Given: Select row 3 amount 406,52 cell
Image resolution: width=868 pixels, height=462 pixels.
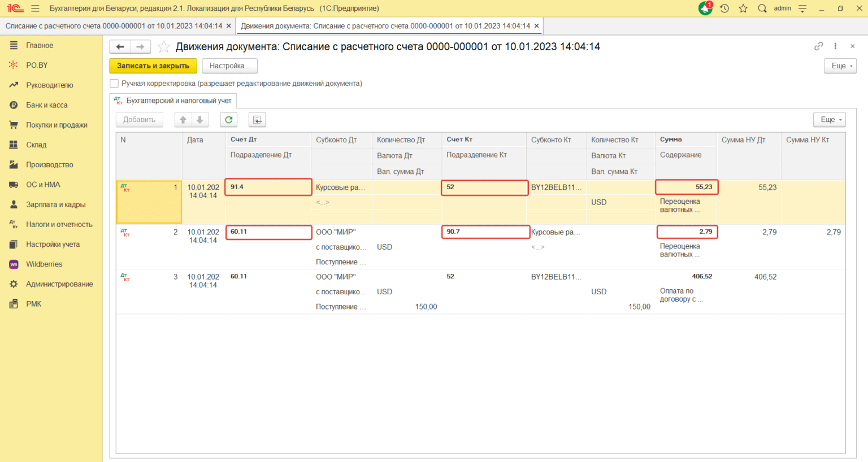Looking at the screenshot, I should click(x=702, y=277).
